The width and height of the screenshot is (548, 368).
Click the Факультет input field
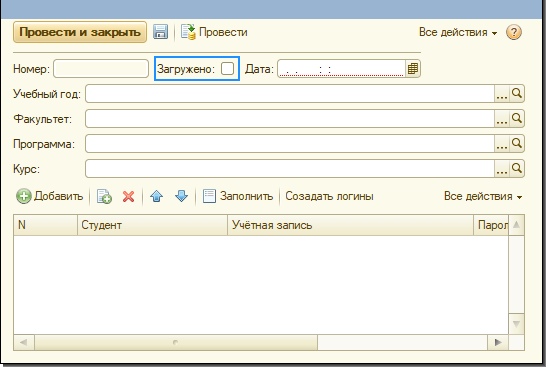click(290, 119)
